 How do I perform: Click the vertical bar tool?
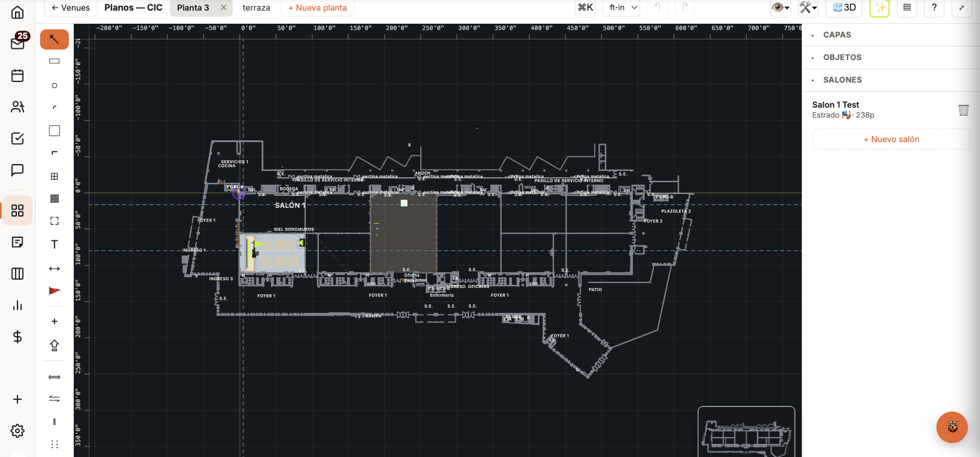(x=54, y=421)
